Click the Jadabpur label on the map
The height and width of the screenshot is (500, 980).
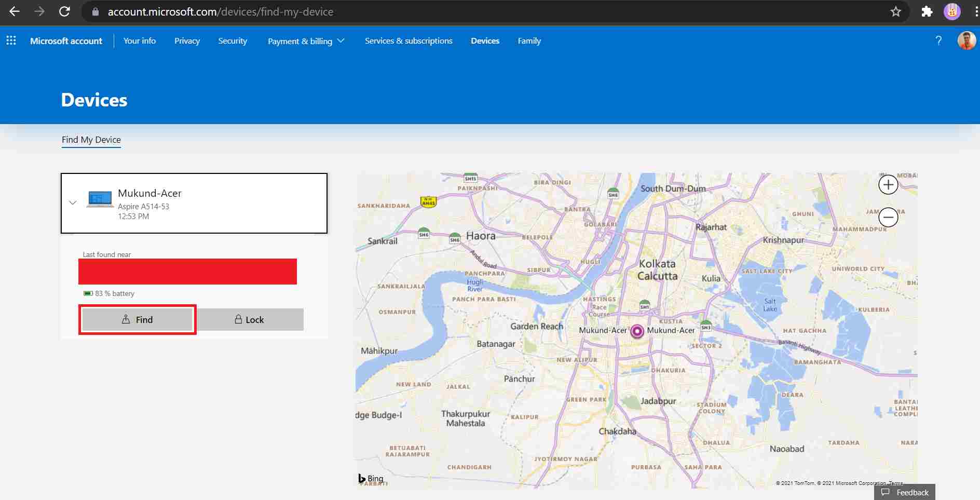coord(658,401)
